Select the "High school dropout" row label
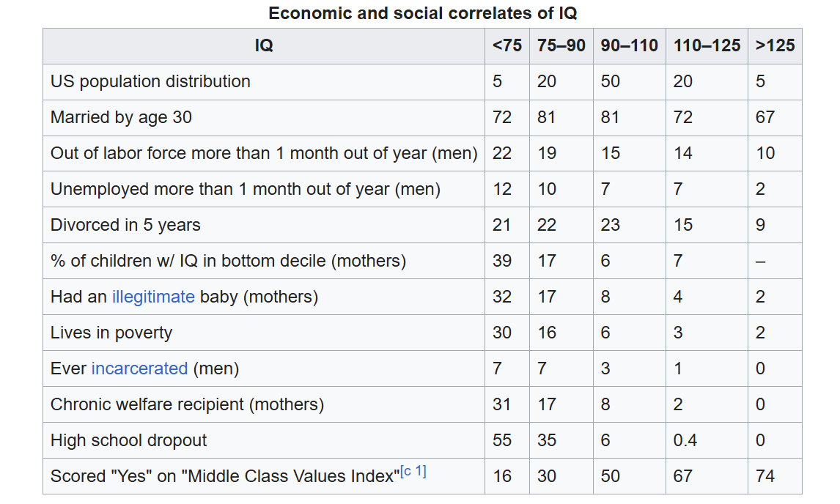 pyautogui.click(x=129, y=440)
